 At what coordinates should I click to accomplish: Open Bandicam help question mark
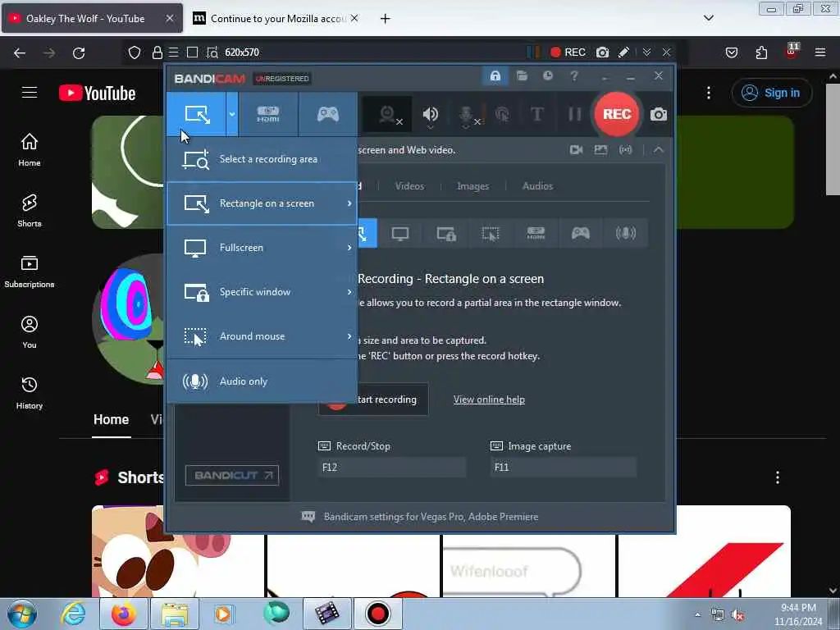pos(574,76)
